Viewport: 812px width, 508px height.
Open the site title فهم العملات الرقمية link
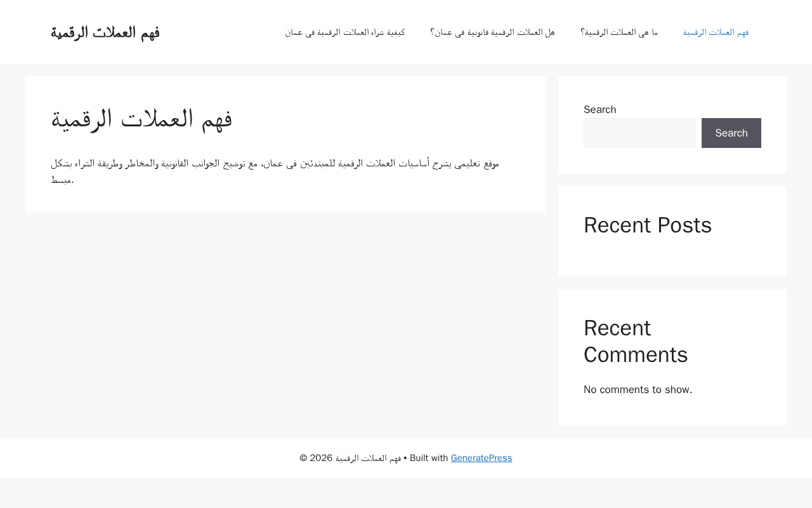coord(105,32)
